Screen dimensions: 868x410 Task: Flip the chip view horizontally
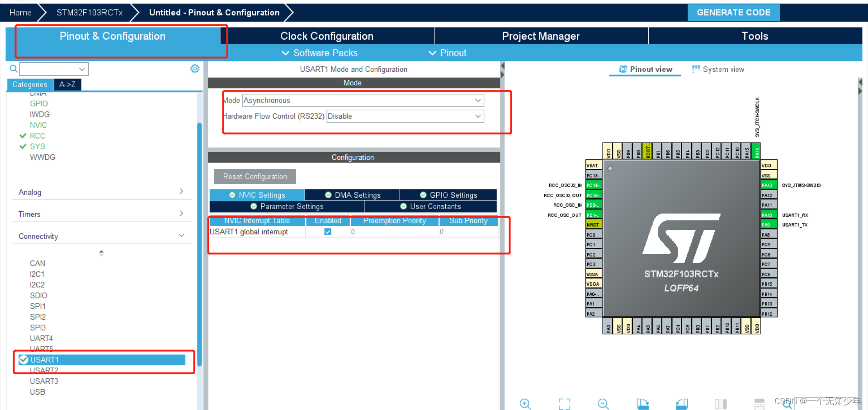click(x=721, y=403)
